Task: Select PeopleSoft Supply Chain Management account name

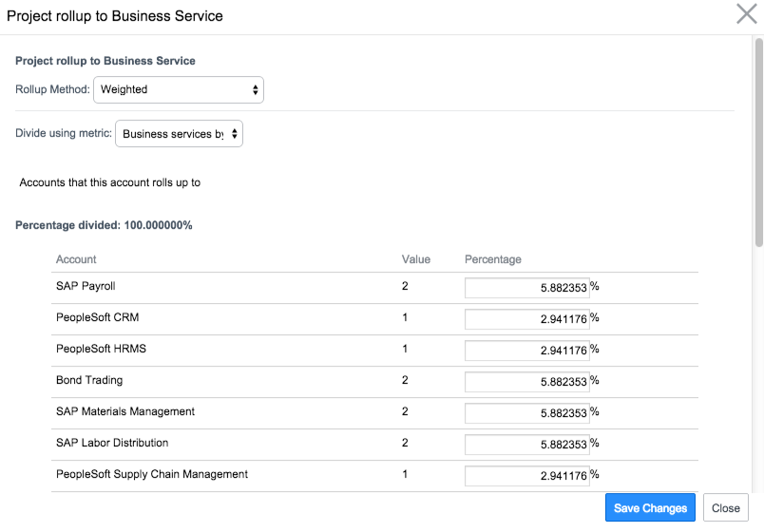Action: click(152, 474)
